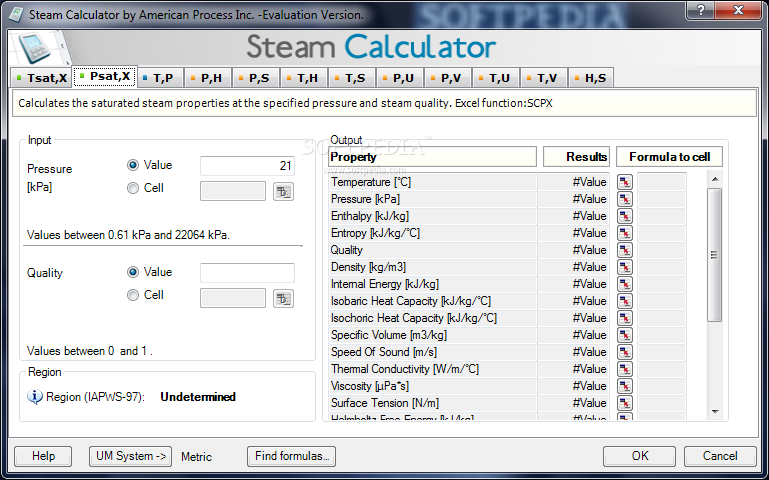Screen dimensions: 769x480
Task: Click the Pressure value input field
Action: [x=247, y=166]
